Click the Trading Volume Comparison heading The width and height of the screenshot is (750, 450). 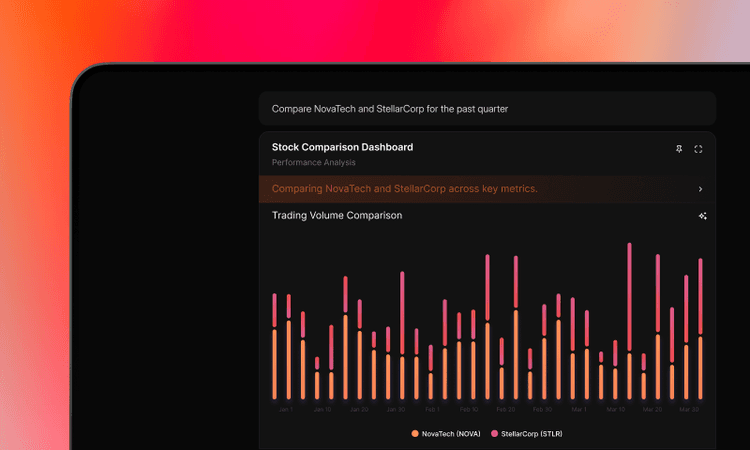coord(337,216)
